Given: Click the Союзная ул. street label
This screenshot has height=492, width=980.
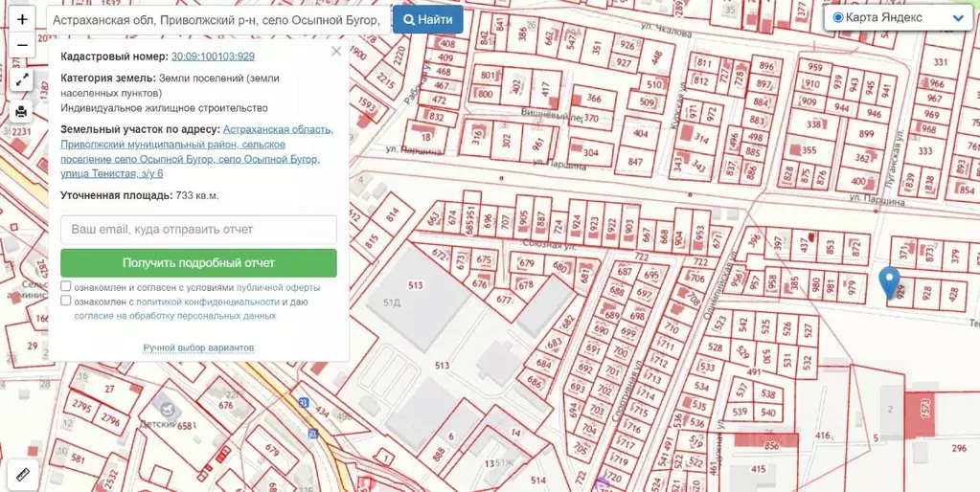Looking at the screenshot, I should (548, 244).
